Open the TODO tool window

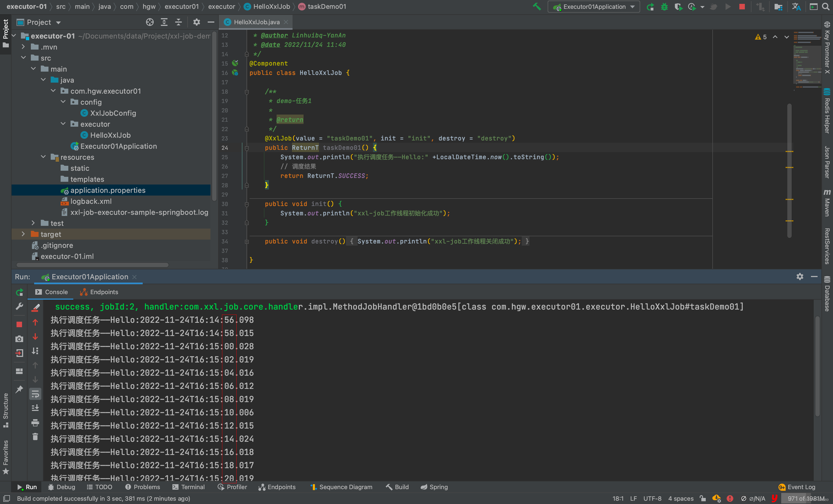99,487
